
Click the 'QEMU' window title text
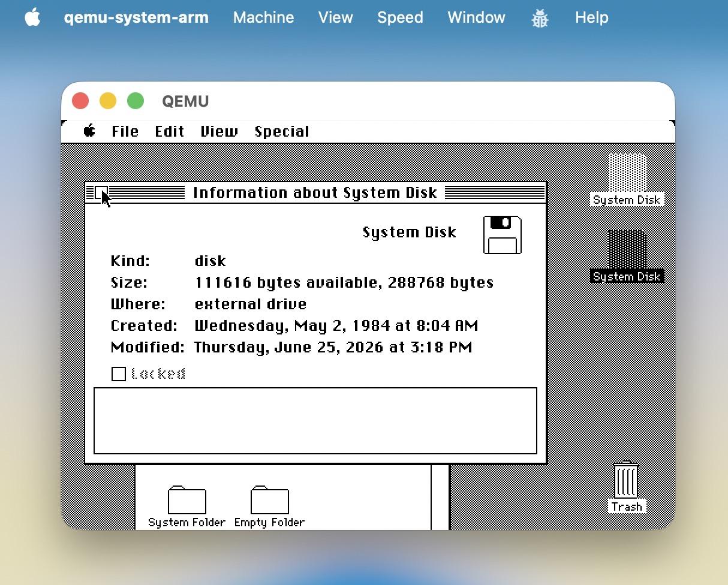click(185, 101)
